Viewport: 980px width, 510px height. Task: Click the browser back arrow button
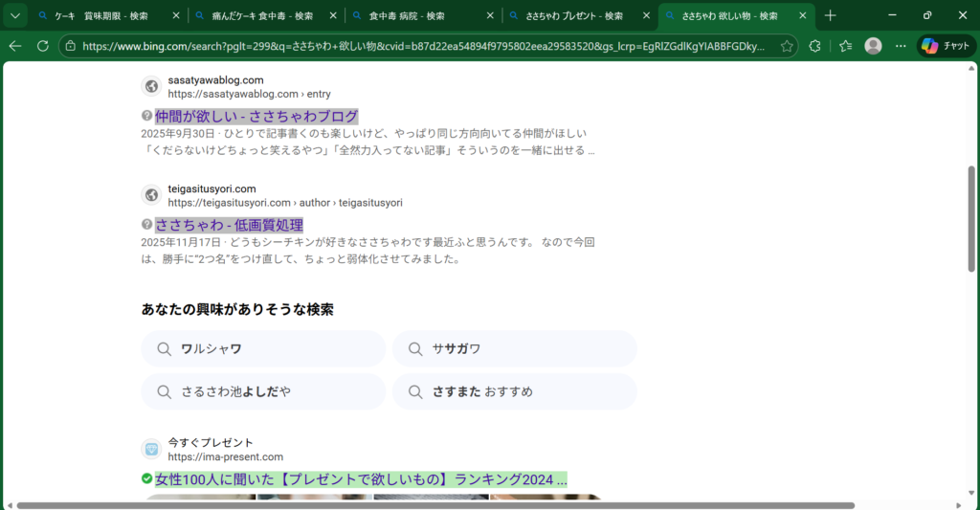(x=15, y=46)
